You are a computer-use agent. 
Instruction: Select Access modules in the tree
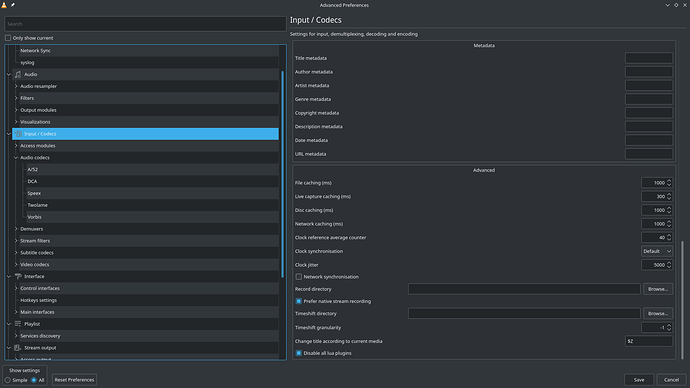coord(38,146)
